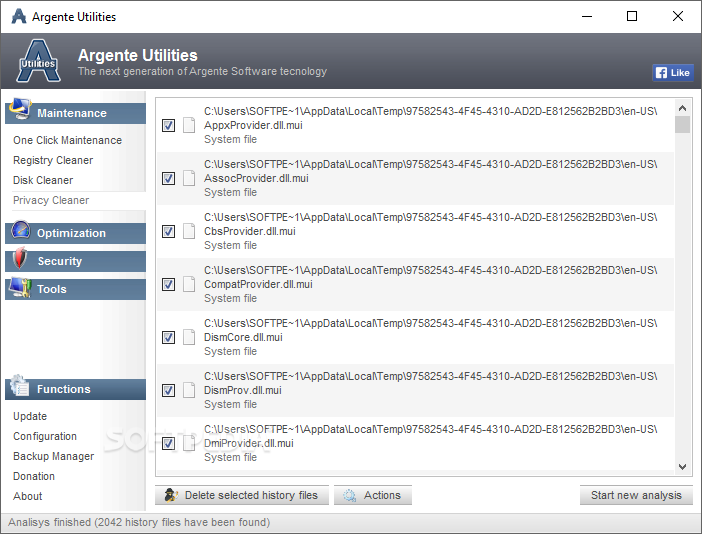The height and width of the screenshot is (534, 702).
Task: Open the Donation page
Action: [34, 476]
